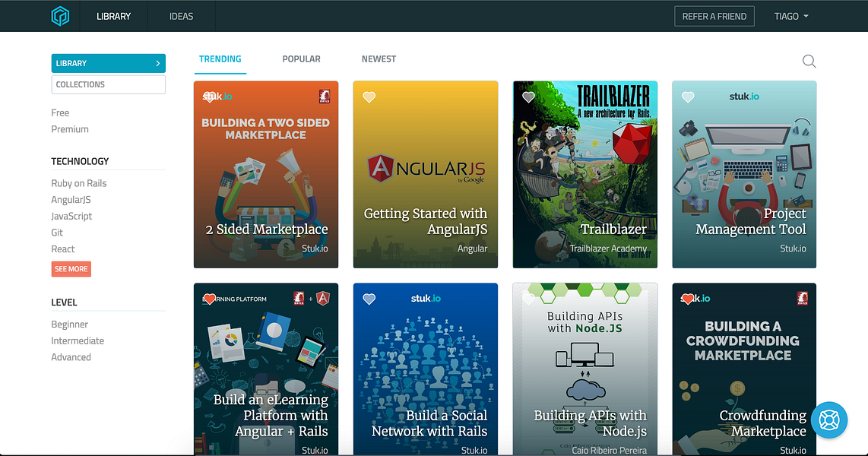The height and width of the screenshot is (456, 868).
Task: Filter by Free content
Action: pos(60,112)
